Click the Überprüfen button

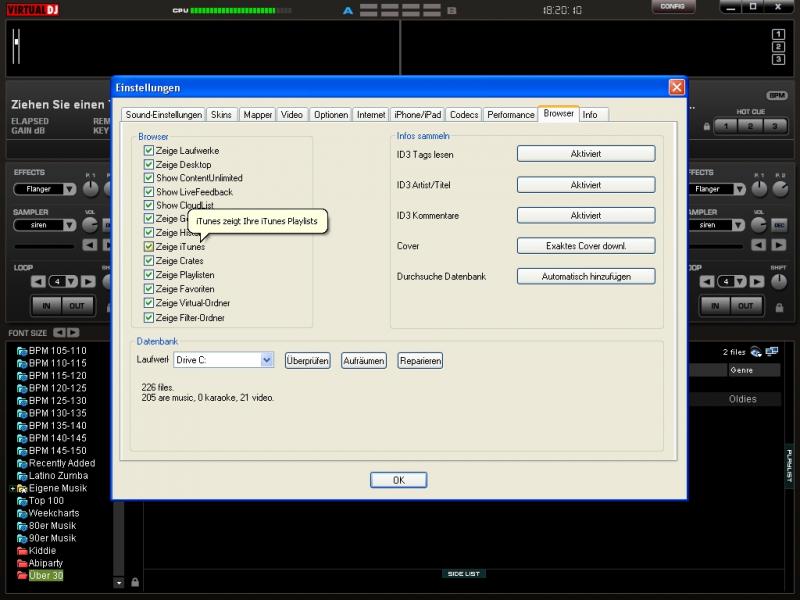307,361
